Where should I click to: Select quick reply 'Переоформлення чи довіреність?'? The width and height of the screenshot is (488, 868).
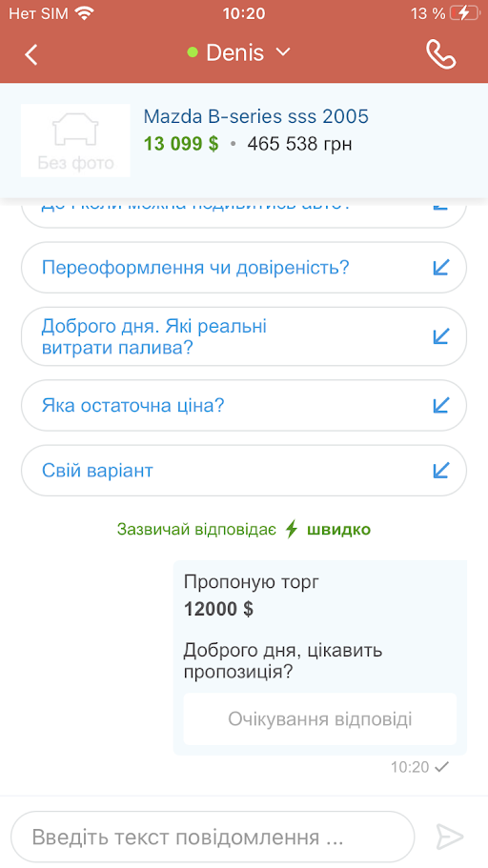pyautogui.click(x=244, y=268)
